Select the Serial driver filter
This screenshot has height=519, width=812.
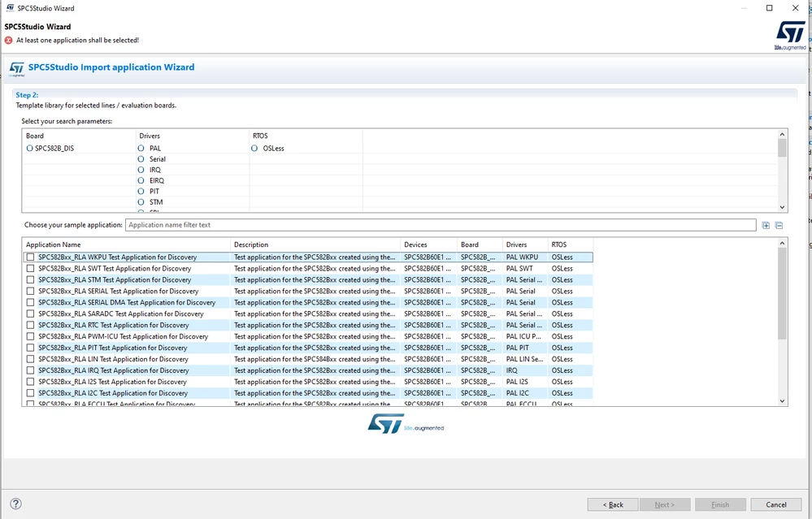(141, 159)
